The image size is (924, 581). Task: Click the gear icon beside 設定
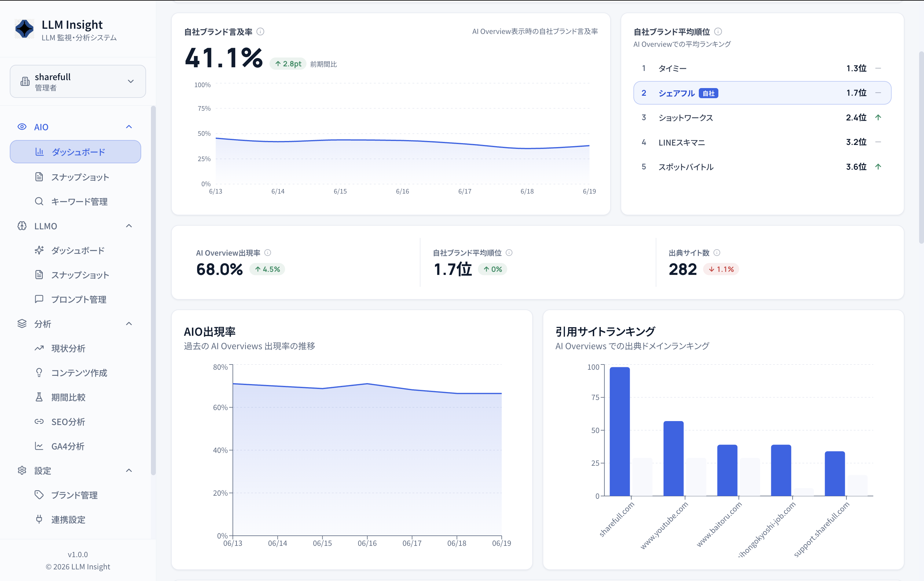(22, 470)
